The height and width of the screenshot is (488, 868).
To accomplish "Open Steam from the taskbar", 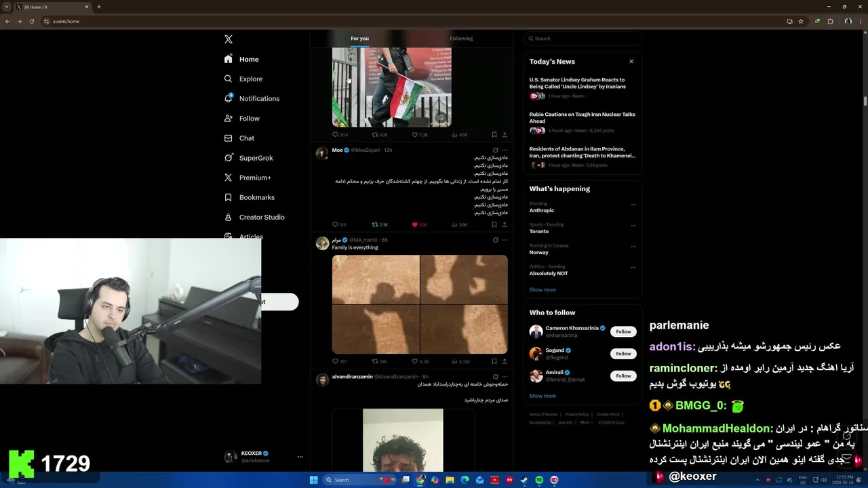I will [x=524, y=480].
